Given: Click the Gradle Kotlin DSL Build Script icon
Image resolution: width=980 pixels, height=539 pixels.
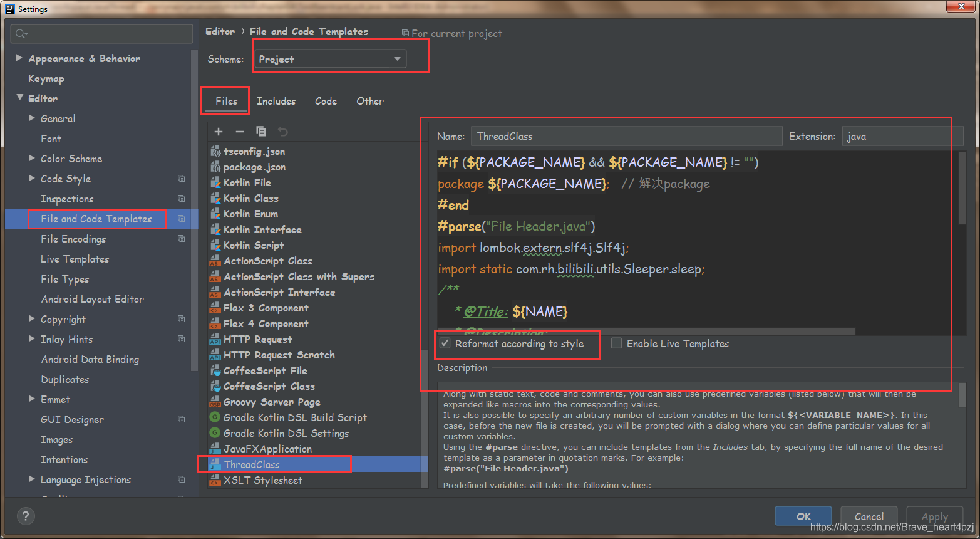Looking at the screenshot, I should [215, 417].
